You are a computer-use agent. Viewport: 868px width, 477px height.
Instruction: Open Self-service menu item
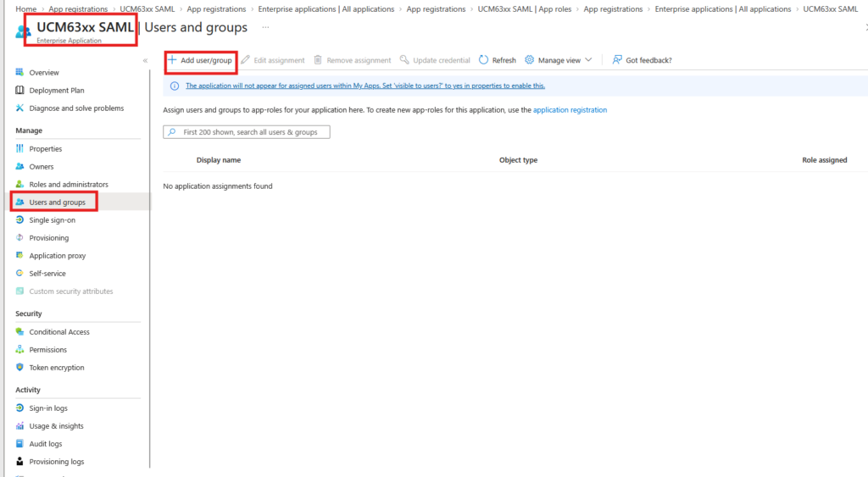pyautogui.click(x=47, y=274)
